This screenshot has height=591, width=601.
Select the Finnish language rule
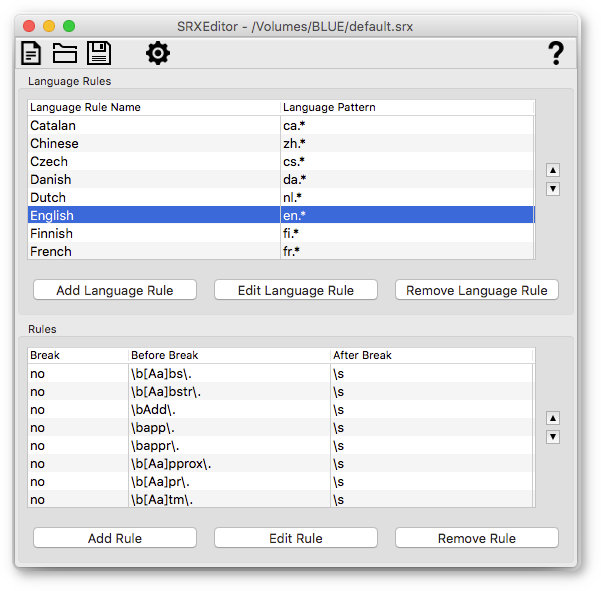click(281, 233)
